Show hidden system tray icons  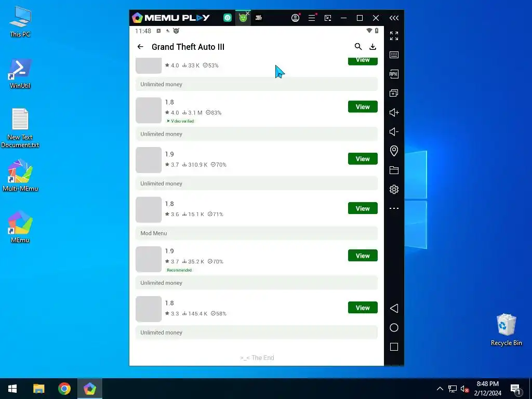click(440, 389)
